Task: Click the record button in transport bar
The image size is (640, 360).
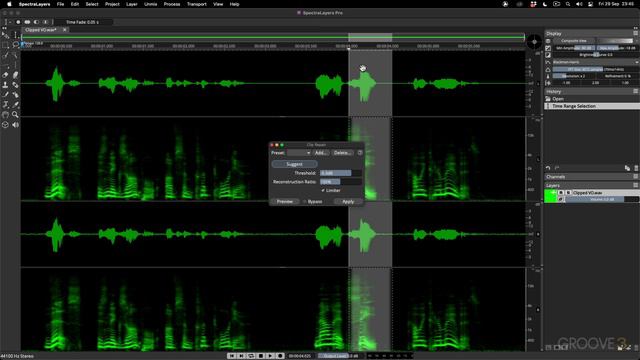Action: tap(280, 356)
